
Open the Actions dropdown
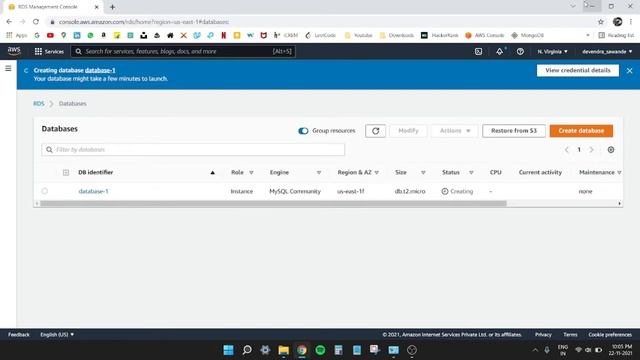[x=454, y=131]
